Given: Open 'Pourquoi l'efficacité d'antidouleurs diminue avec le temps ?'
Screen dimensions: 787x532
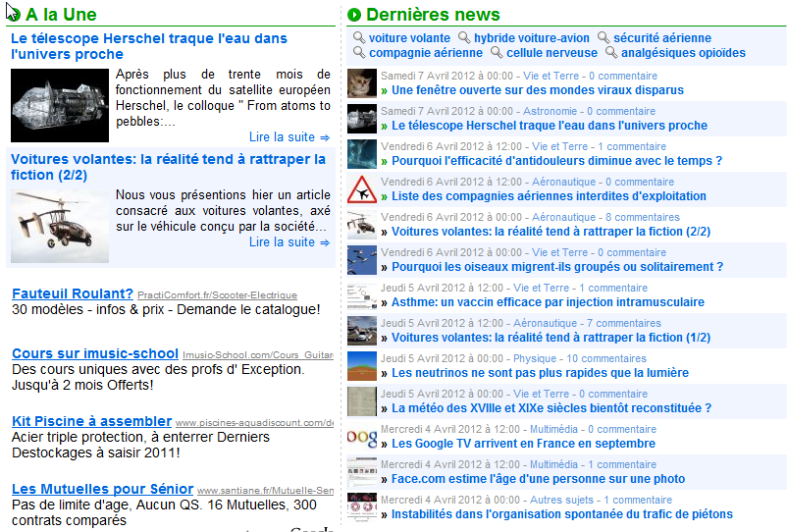Looking at the screenshot, I should coord(557,161).
